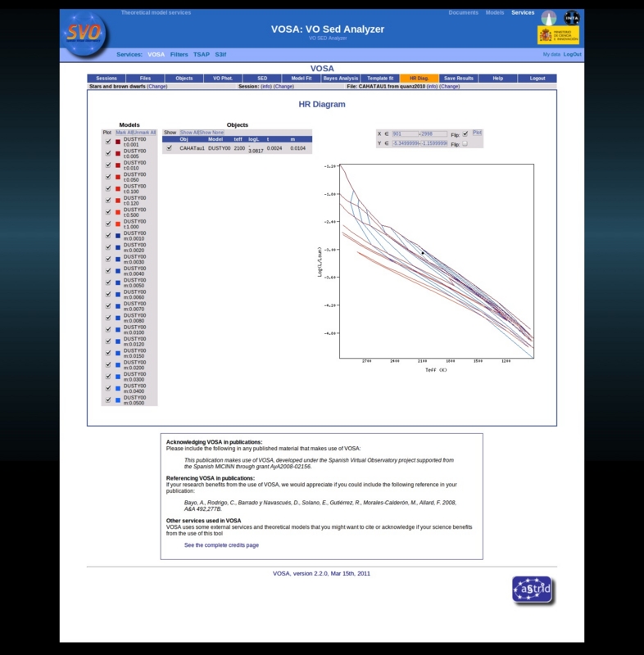Click the Show None objects link

coord(211,133)
